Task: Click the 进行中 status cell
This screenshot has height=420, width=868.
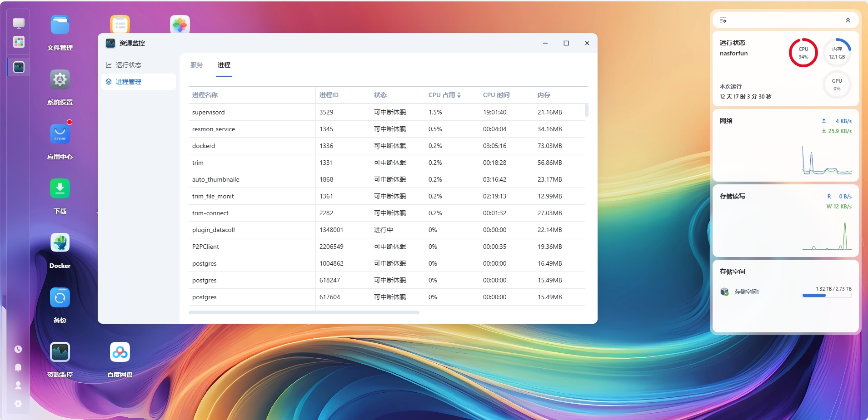Action: (384, 230)
